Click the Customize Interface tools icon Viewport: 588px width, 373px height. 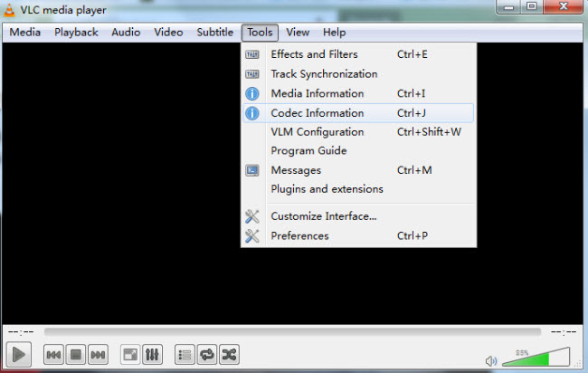pos(252,216)
